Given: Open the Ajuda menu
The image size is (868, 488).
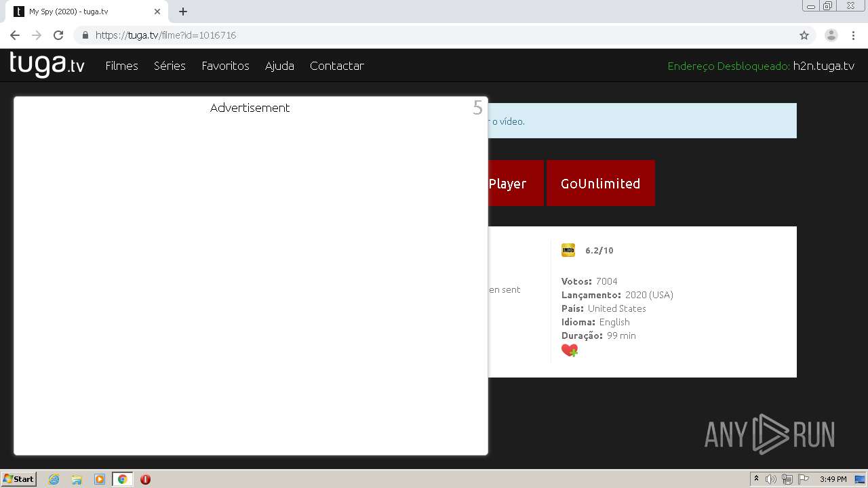Looking at the screenshot, I should (x=279, y=66).
